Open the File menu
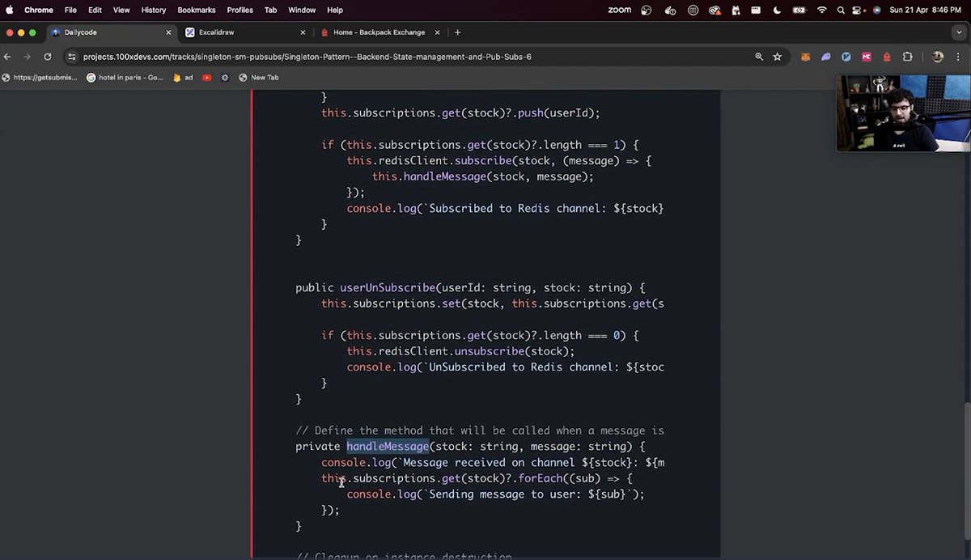 (x=70, y=10)
